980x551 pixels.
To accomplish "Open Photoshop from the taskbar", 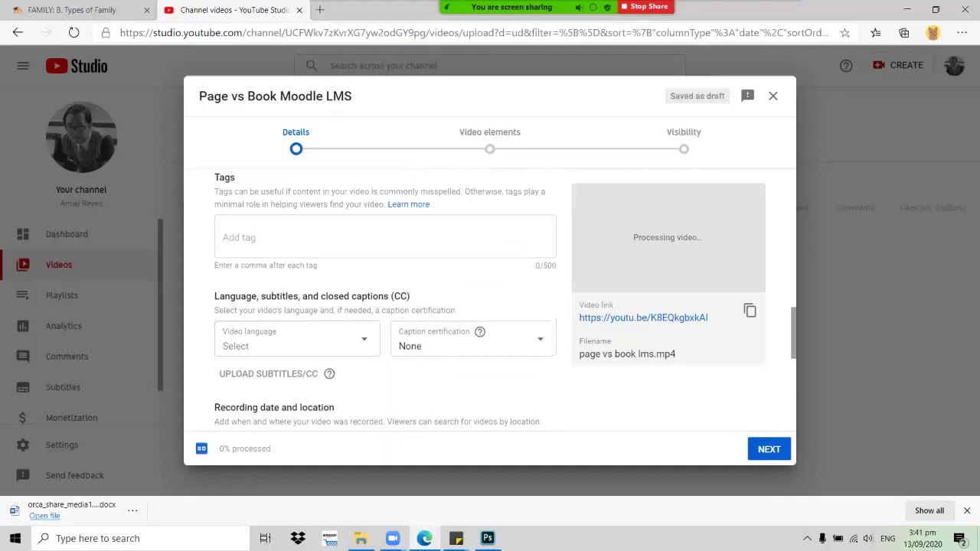I will [x=488, y=539].
